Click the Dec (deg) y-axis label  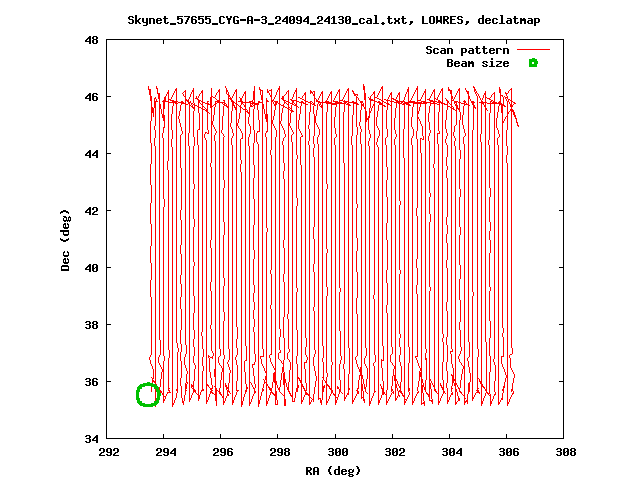[66, 240]
